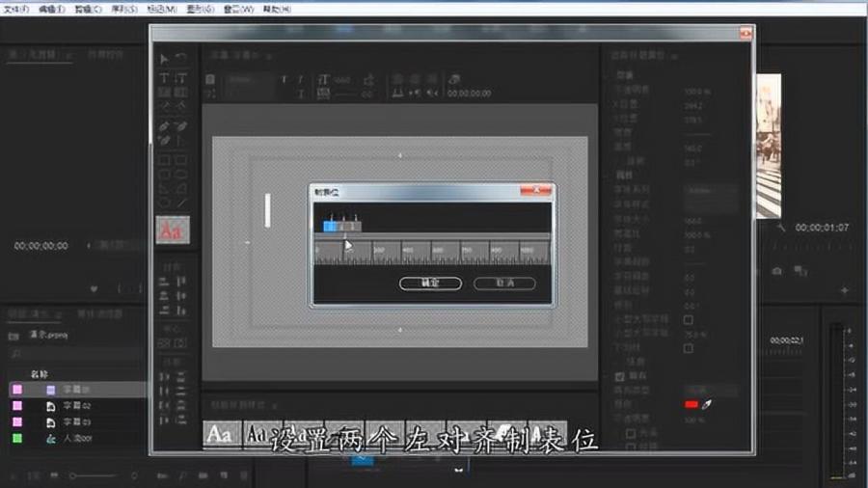The height and width of the screenshot is (488, 868).
Task: Select the horizontal Type tool
Action: (x=164, y=78)
